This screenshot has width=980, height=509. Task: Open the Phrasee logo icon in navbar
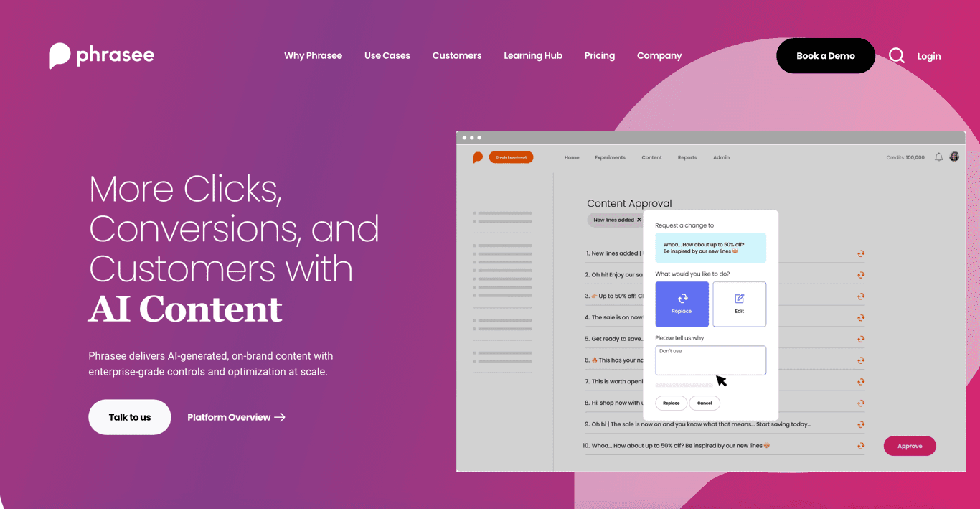pos(60,55)
